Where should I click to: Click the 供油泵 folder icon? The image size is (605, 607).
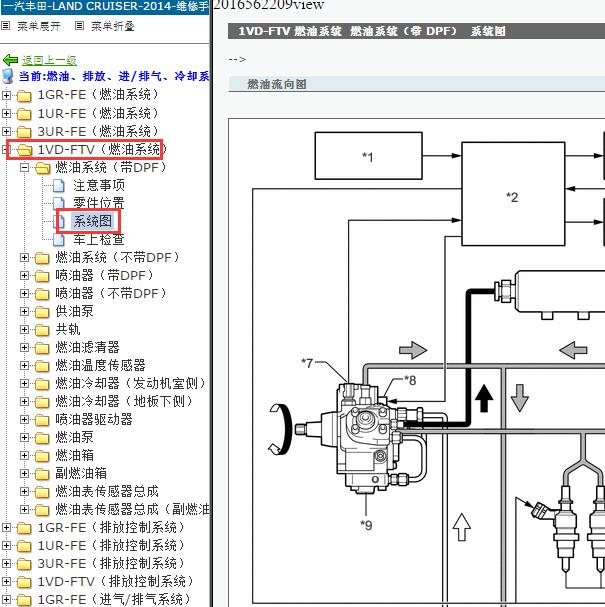42,312
